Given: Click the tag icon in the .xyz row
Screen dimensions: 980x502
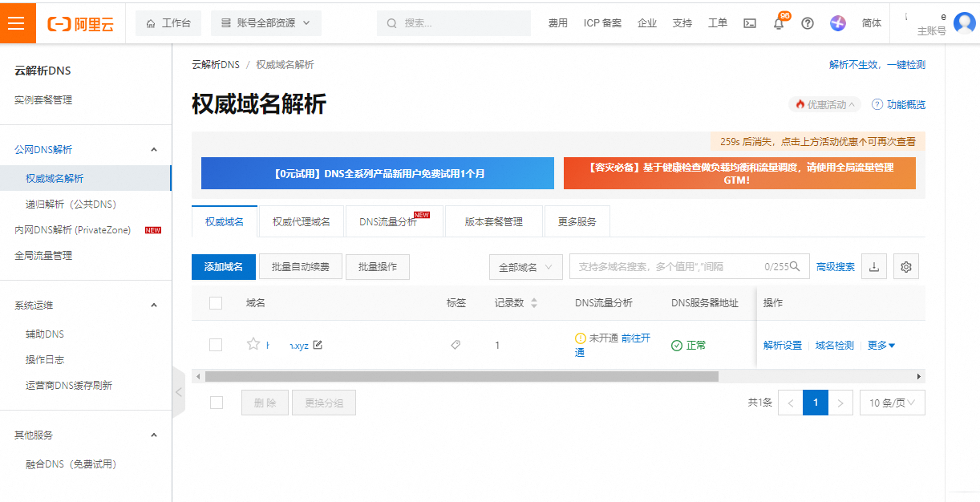Looking at the screenshot, I should pyautogui.click(x=456, y=345).
